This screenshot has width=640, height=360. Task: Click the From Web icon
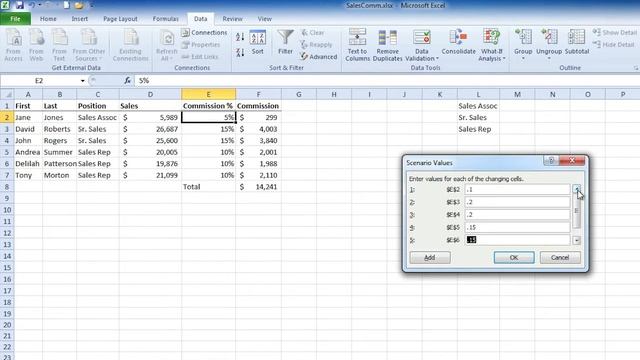coord(36,45)
